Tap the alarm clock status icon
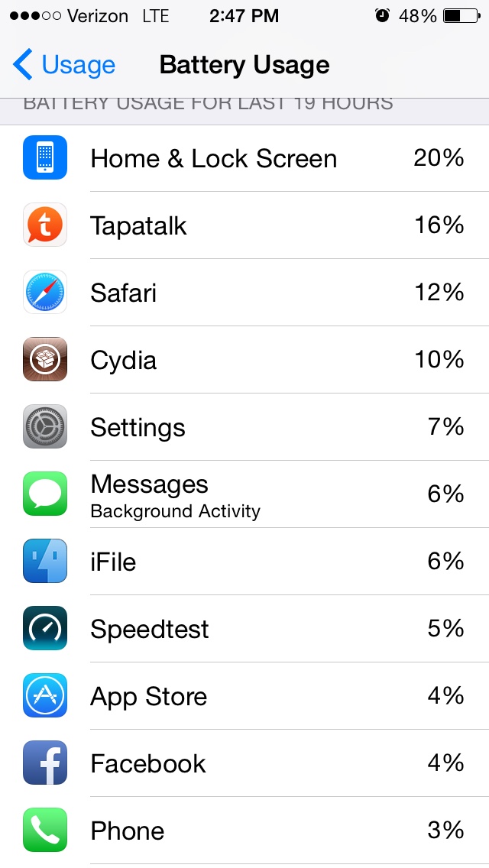The image size is (489, 868). pos(382,15)
